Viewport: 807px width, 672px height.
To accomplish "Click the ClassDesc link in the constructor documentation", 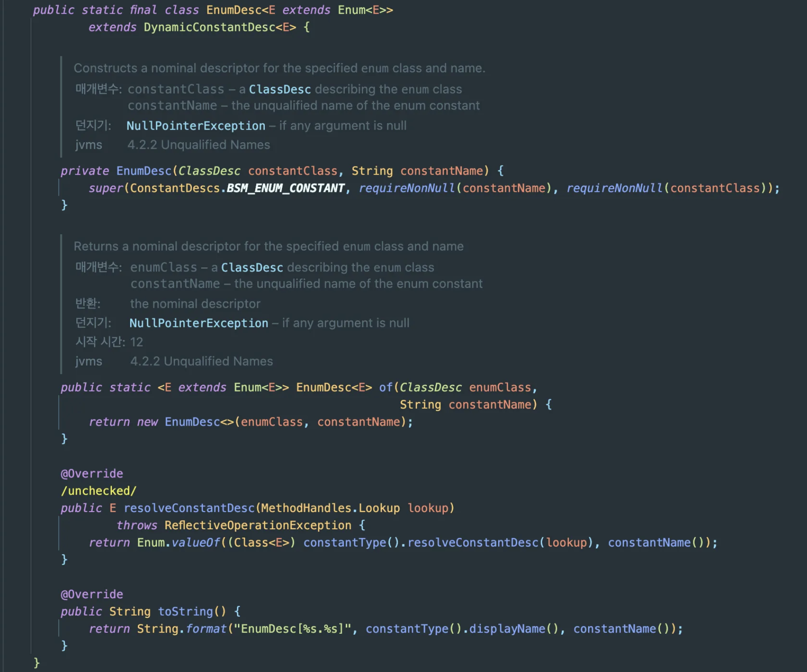I will (x=279, y=89).
